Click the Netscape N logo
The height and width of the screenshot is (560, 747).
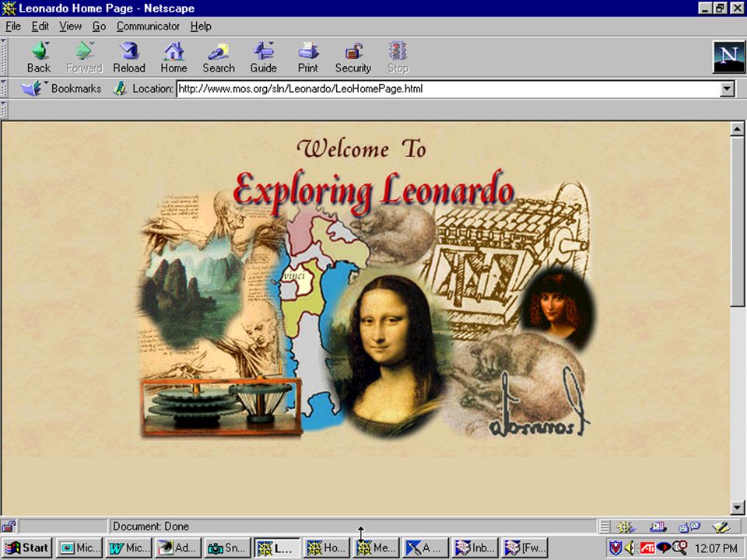(x=728, y=57)
